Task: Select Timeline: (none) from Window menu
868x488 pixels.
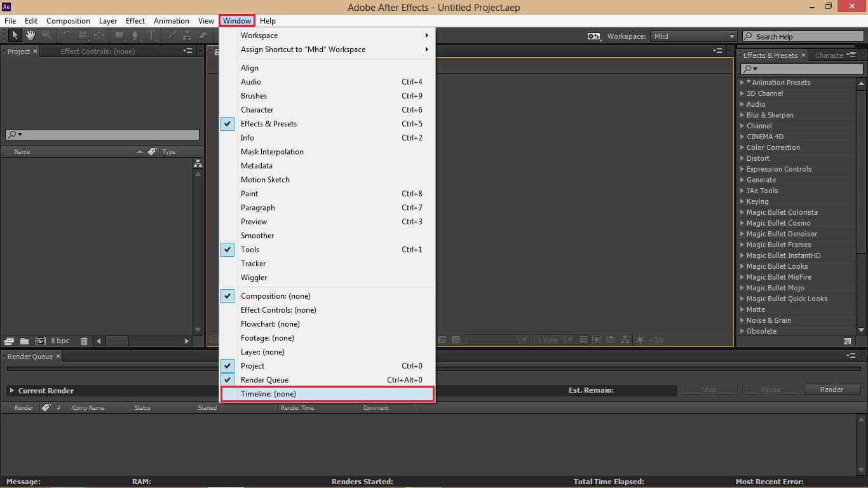Action: pyautogui.click(x=327, y=394)
